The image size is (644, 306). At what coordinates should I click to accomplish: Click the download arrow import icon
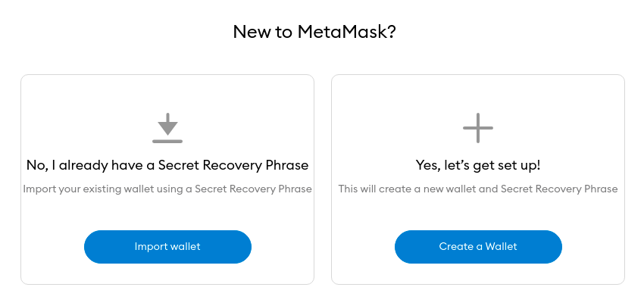click(x=167, y=128)
